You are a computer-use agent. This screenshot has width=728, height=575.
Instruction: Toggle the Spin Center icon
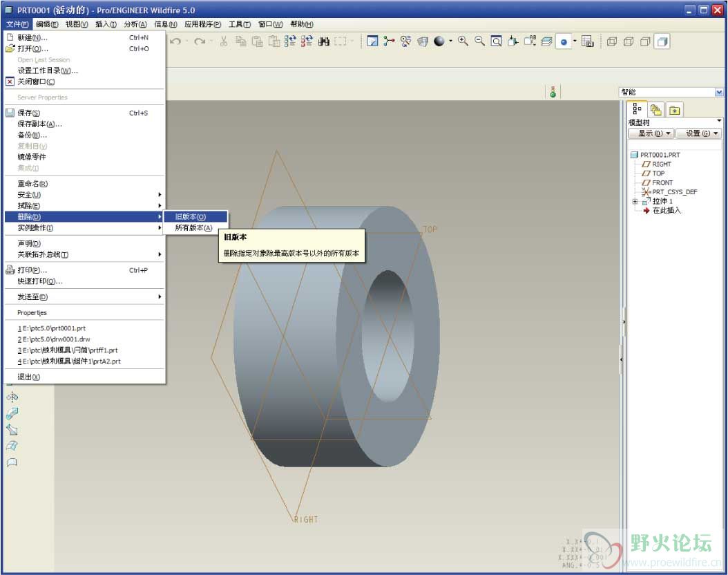389,41
